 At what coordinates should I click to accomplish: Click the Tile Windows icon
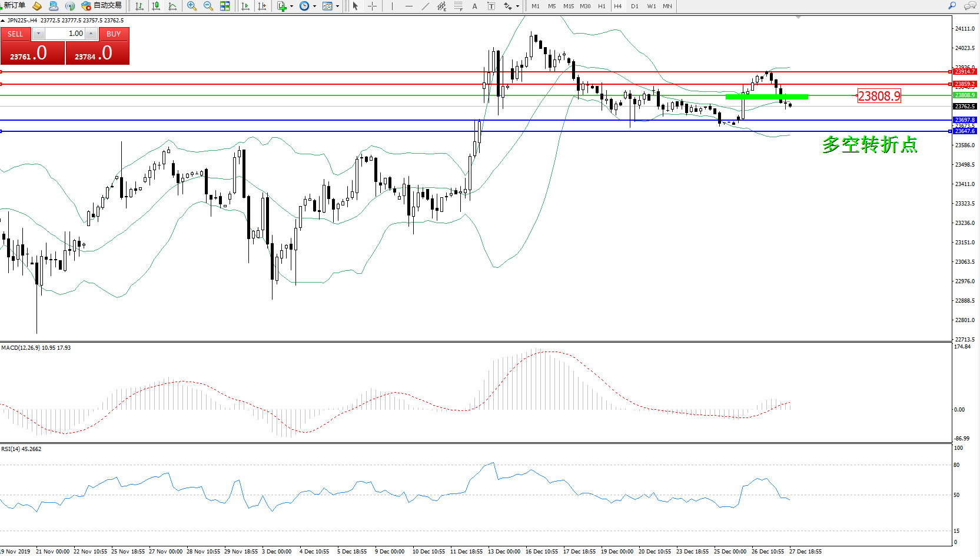click(x=225, y=6)
